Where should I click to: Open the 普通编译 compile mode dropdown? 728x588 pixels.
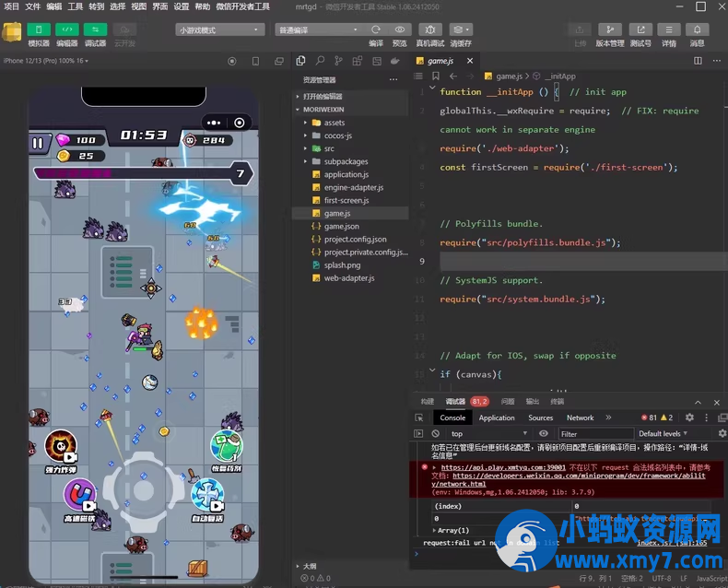click(x=317, y=29)
